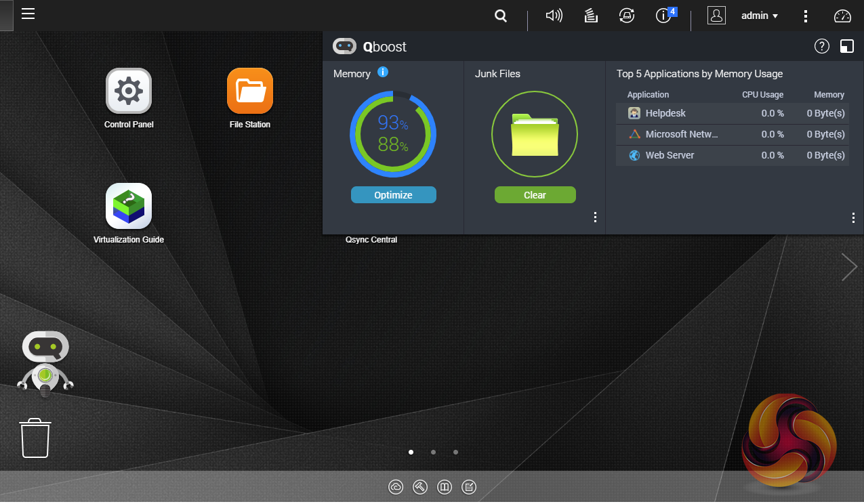Select first desktop page dot
Screen dimensions: 864x504
point(411,452)
